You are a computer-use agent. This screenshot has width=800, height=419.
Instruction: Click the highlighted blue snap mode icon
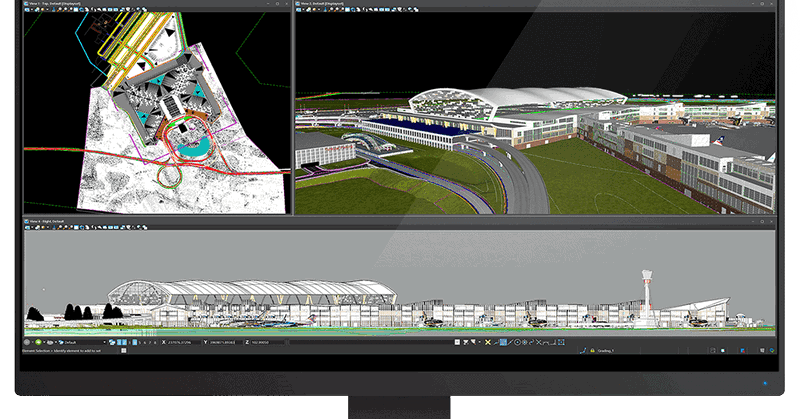[x=504, y=342]
